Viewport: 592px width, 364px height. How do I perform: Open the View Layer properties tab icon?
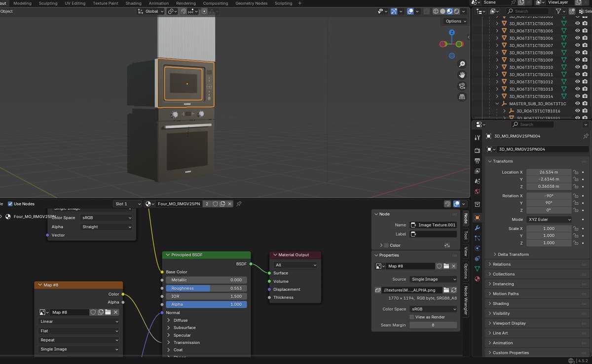pos(477,171)
